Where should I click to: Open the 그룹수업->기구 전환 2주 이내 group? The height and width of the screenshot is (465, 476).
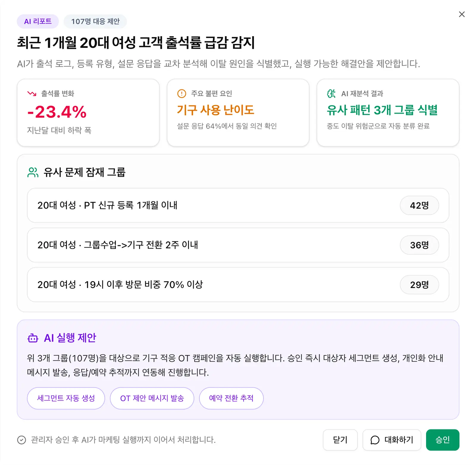[x=208, y=245]
